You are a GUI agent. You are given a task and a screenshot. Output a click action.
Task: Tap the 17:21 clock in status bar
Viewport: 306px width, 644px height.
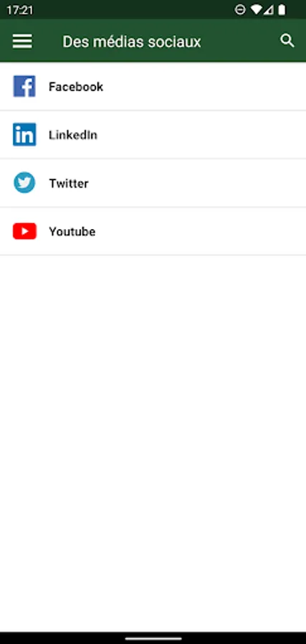pyautogui.click(x=19, y=10)
